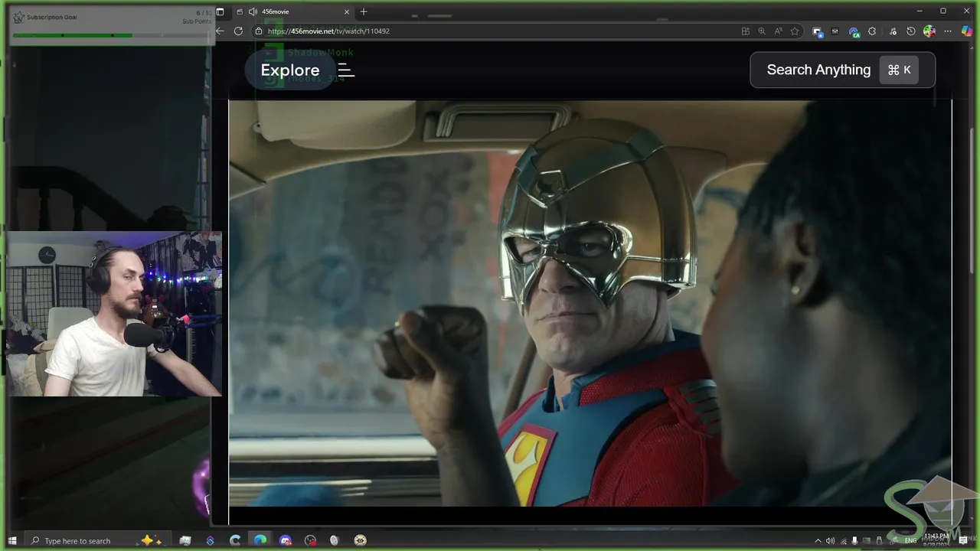Open the browser Extensions puzzle icon
Image resolution: width=980 pixels, height=551 pixels.
pyautogui.click(x=872, y=31)
